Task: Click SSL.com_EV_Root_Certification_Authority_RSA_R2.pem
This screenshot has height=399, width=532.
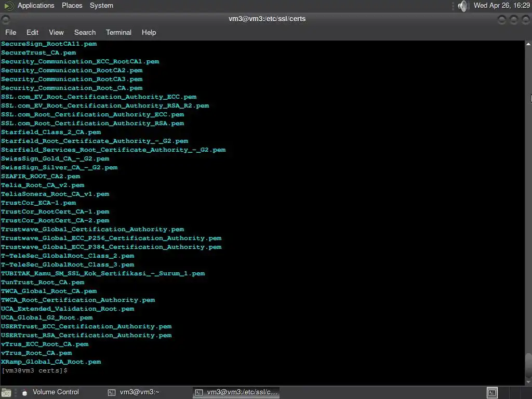Action: [105, 105]
